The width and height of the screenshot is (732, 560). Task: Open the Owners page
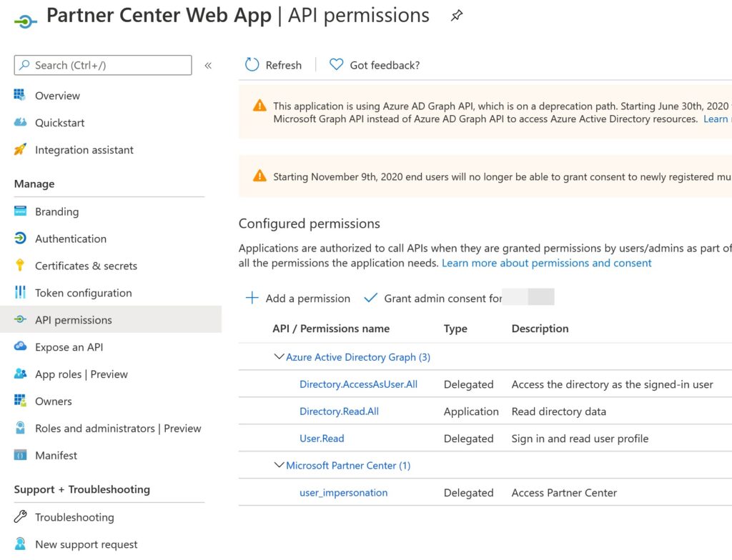[x=53, y=401]
